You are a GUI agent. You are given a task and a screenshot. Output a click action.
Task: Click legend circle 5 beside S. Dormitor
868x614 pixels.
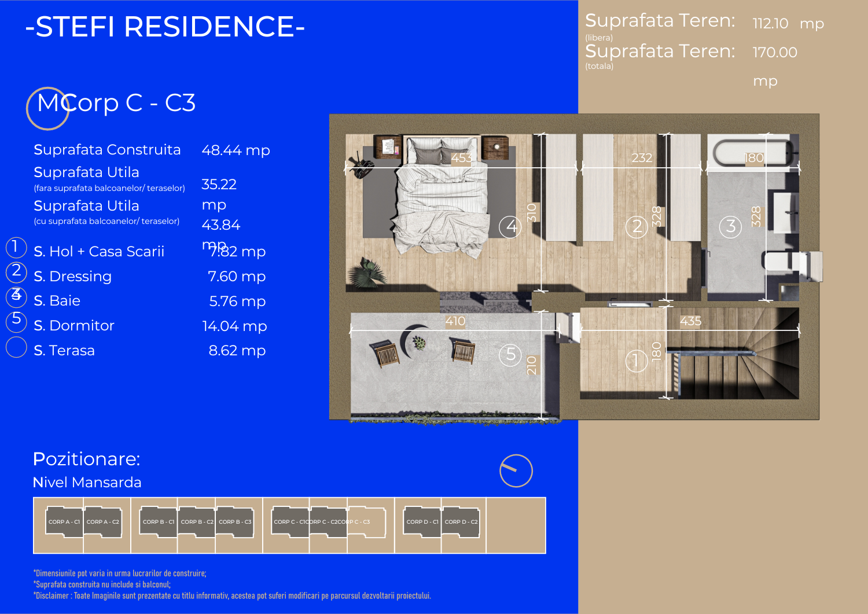click(16, 321)
